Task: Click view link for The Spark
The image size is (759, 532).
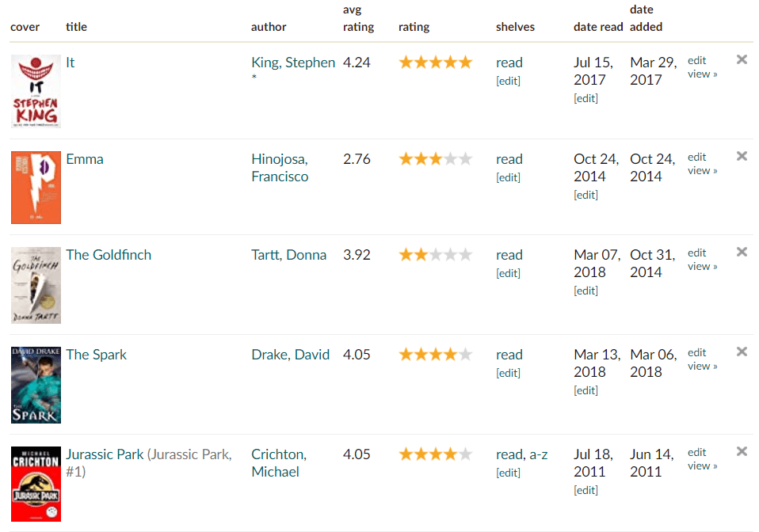Action: [702, 367]
